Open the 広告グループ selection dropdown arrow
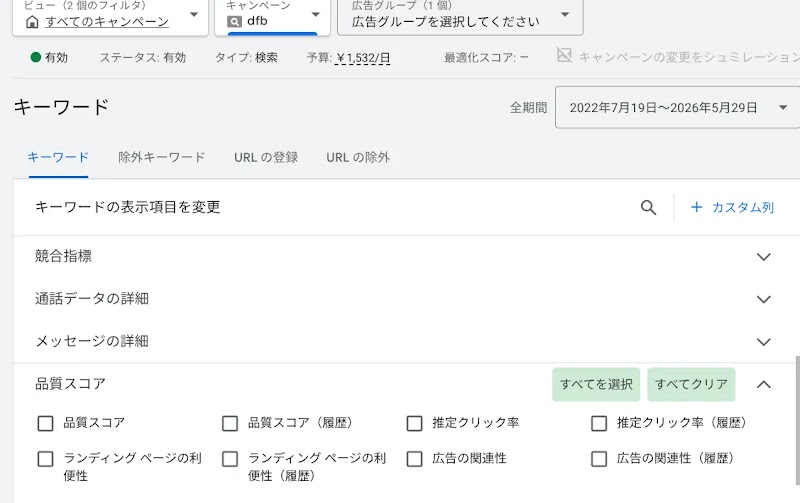Viewport: 800px width, 503px height. [565, 14]
